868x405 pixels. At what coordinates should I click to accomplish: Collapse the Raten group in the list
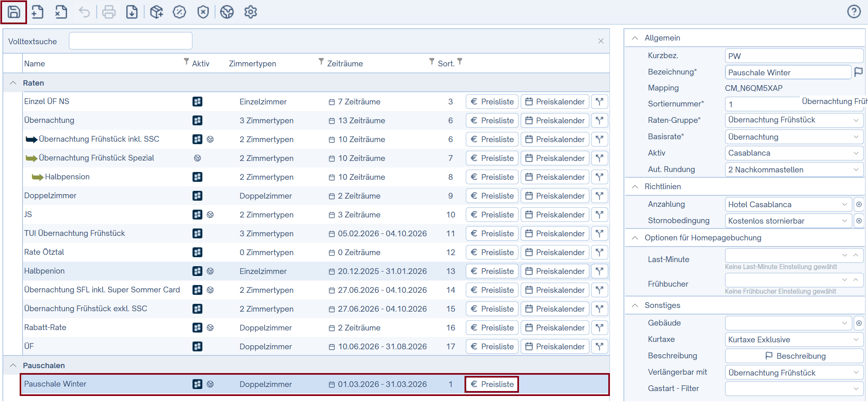(x=13, y=83)
